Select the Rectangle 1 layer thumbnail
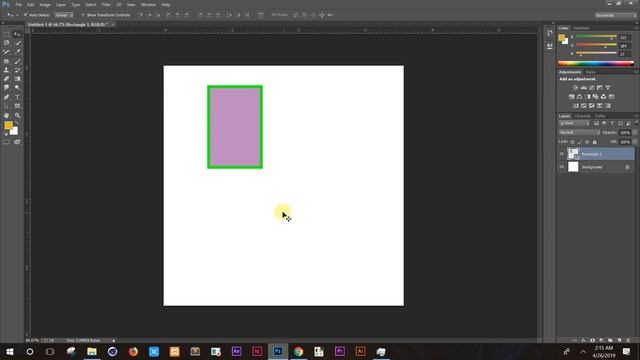 [x=573, y=154]
